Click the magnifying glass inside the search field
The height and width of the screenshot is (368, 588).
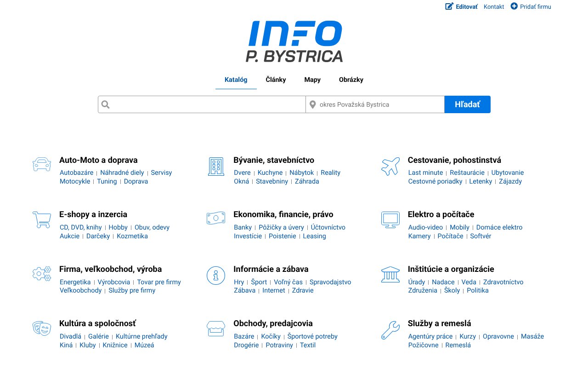(105, 104)
